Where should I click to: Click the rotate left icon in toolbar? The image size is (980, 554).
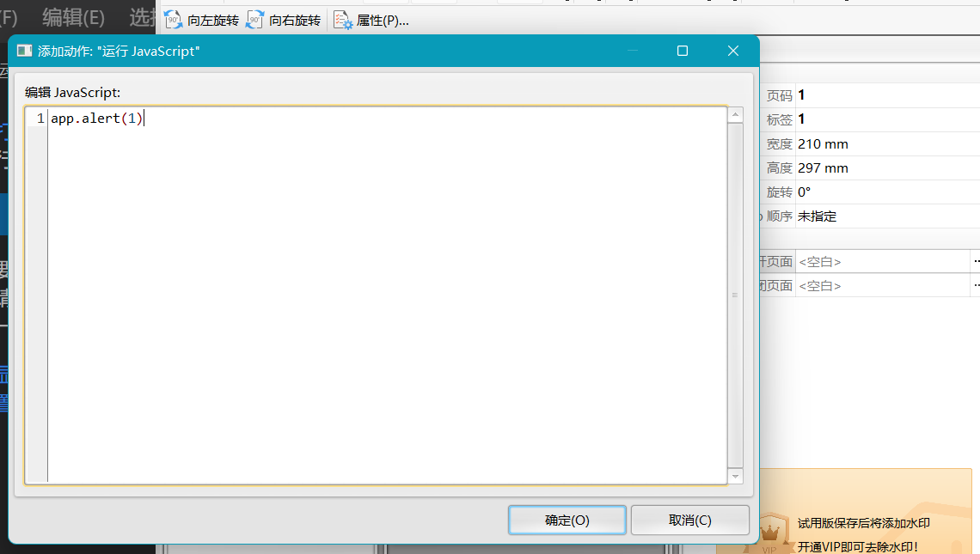coord(174,20)
